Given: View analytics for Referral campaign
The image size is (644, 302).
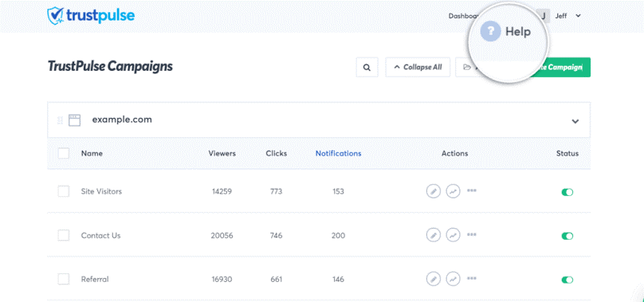Looking at the screenshot, I should 453,279.
